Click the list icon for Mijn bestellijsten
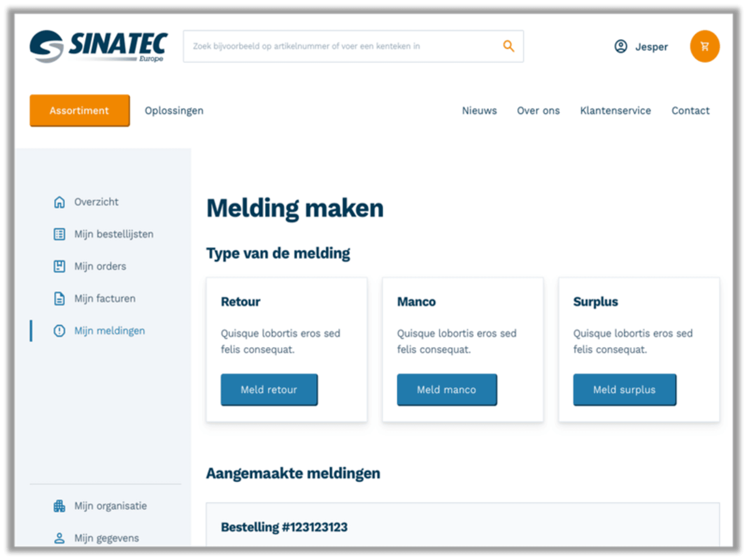This screenshot has width=747, height=560. pos(59,234)
